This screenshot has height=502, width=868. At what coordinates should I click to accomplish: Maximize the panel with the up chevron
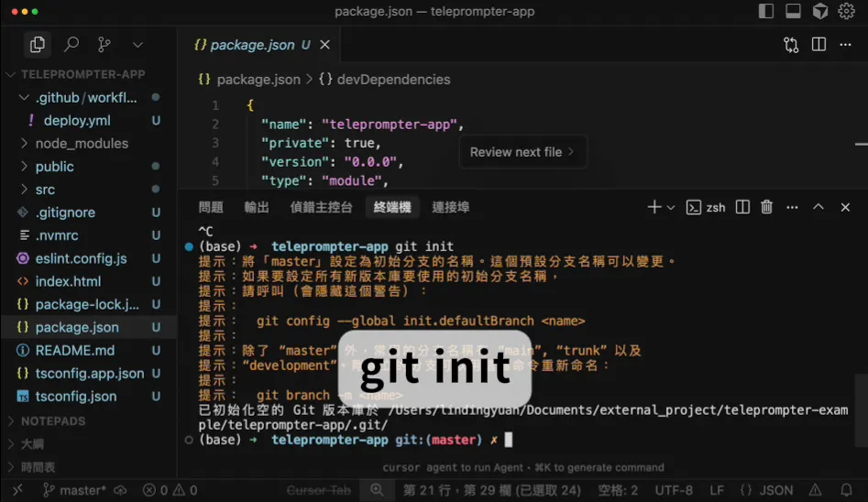tap(819, 207)
